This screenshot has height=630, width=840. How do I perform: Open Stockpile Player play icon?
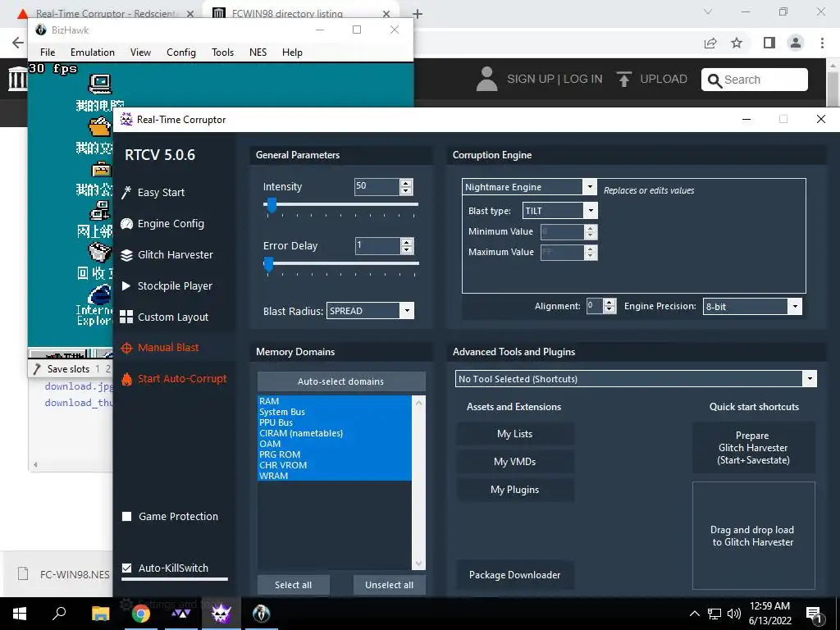[x=126, y=286]
